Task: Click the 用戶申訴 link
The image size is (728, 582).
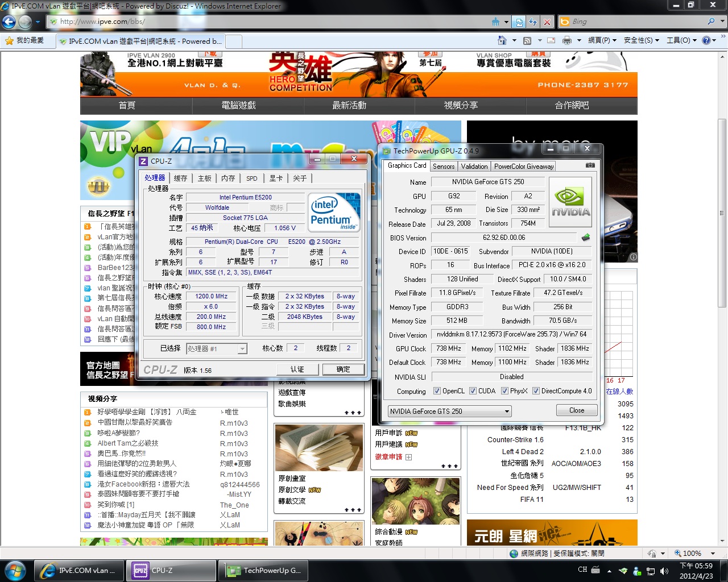Action: pyautogui.click(x=388, y=433)
